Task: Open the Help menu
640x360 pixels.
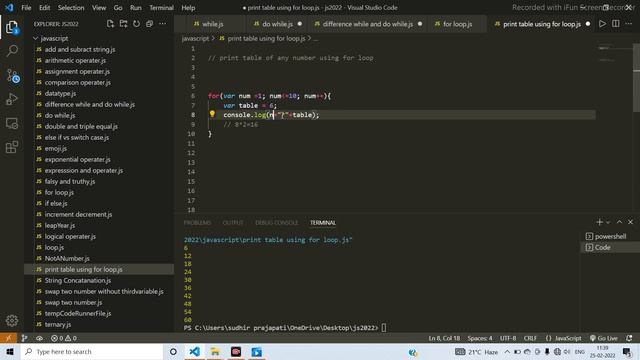Action: (x=188, y=7)
